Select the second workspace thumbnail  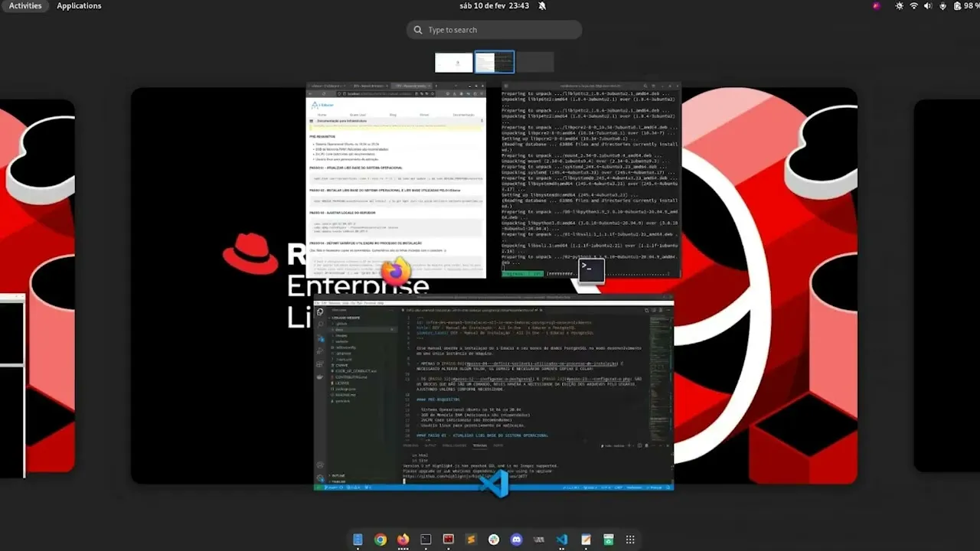click(x=495, y=62)
